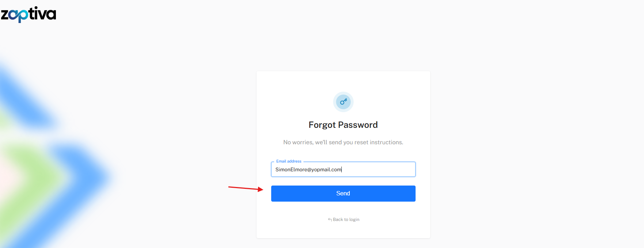The height and width of the screenshot is (248, 644).
Task: Click the back arrow icon beside Back to login
Action: 330,220
